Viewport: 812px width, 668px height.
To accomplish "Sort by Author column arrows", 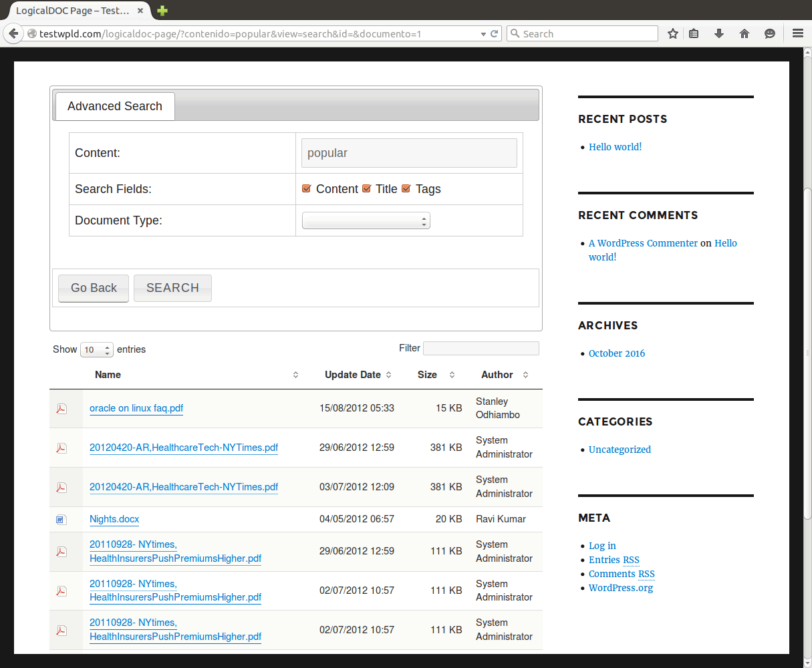I will tap(525, 375).
